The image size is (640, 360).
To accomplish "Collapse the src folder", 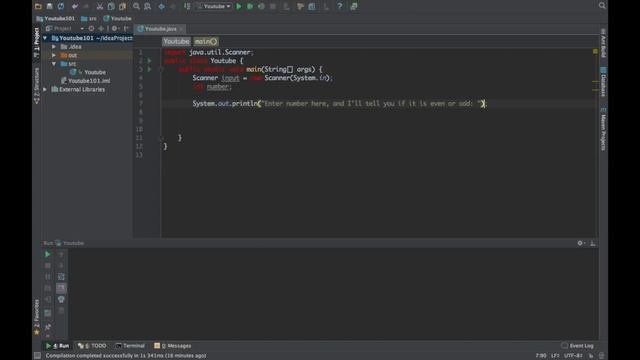I will 54,64.
